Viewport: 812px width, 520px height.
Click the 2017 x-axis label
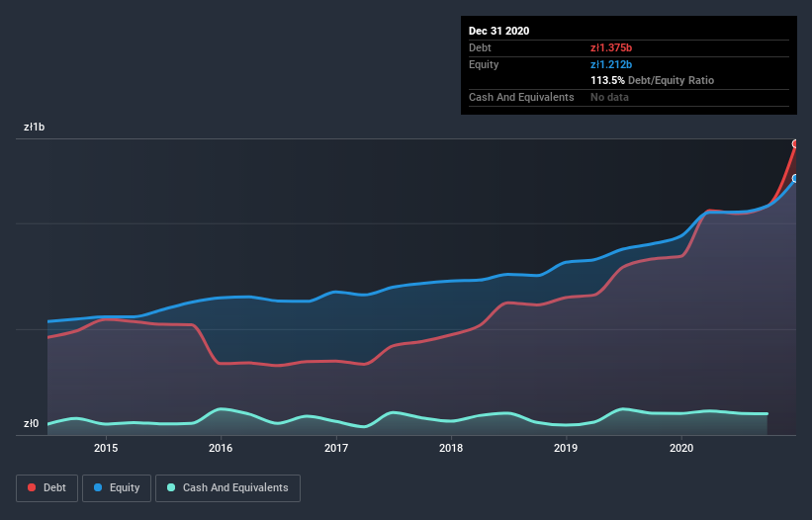[x=336, y=448]
